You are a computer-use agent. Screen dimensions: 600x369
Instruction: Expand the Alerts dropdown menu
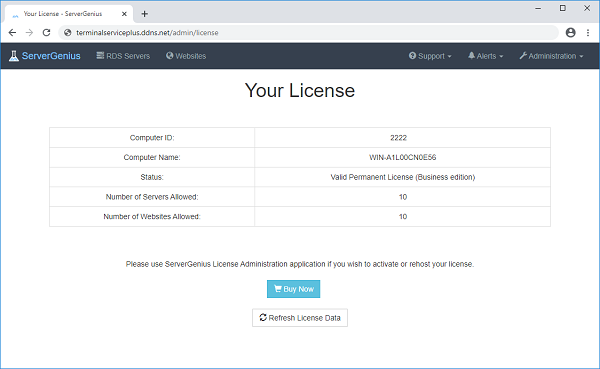point(486,56)
